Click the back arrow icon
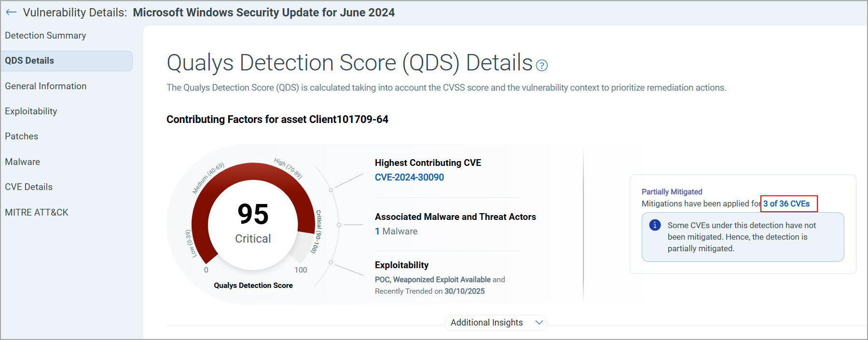868x340 pixels. 11,13
